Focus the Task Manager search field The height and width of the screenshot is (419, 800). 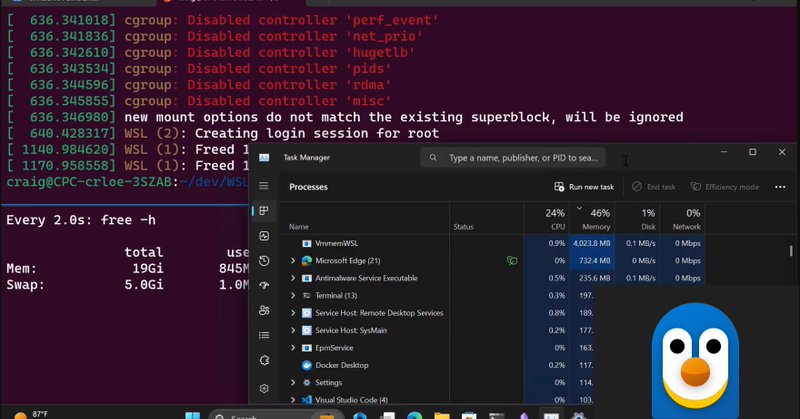point(513,158)
